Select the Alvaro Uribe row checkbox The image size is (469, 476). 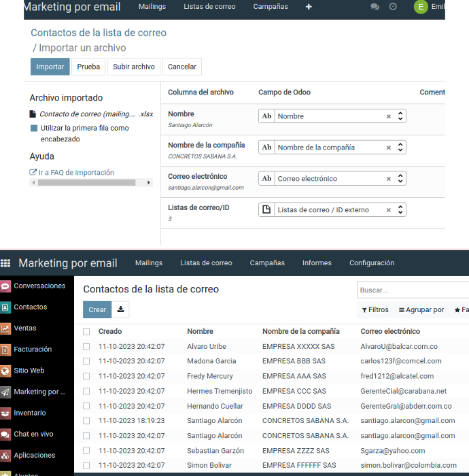point(86,347)
